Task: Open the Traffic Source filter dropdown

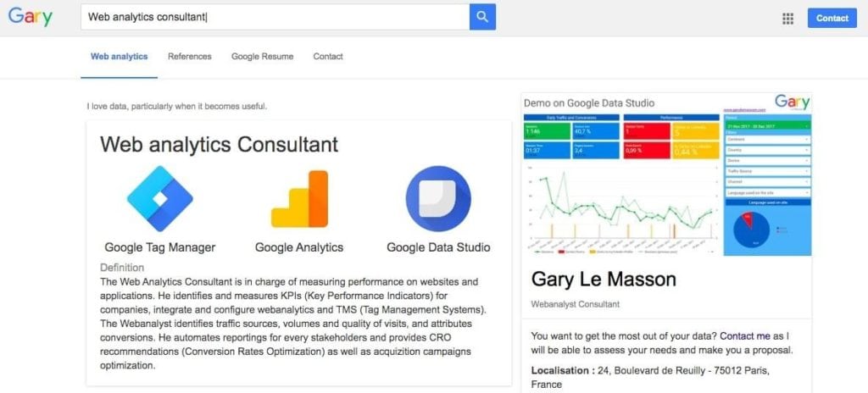Action: (x=767, y=172)
